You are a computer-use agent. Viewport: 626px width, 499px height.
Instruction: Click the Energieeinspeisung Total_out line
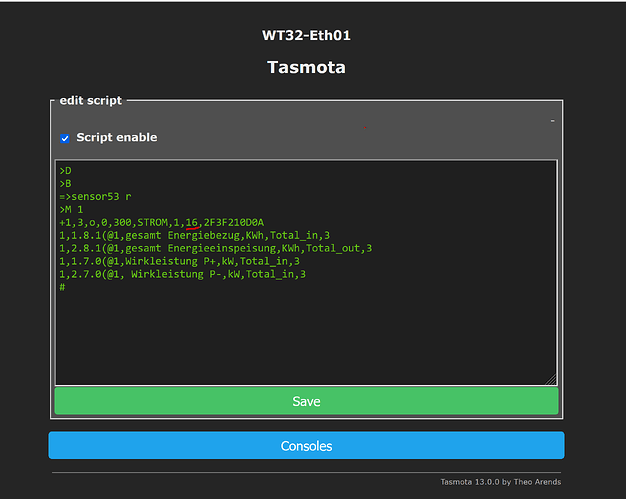[x=216, y=248]
